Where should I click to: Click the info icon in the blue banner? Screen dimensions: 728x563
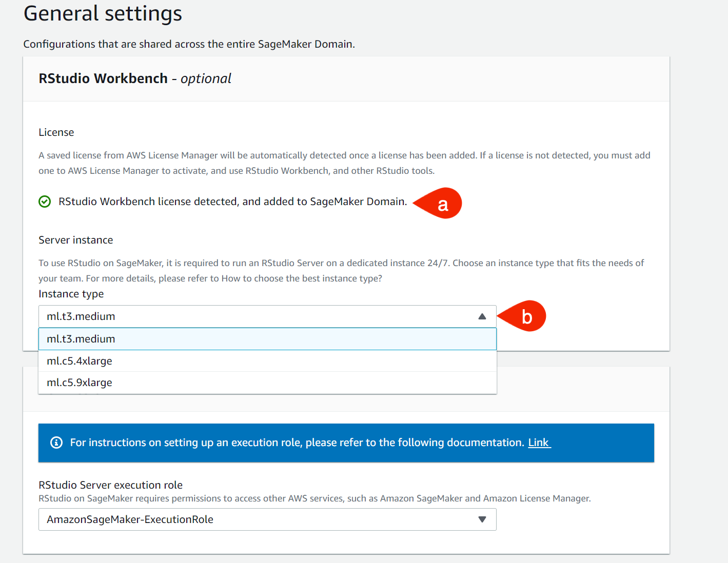(x=56, y=443)
